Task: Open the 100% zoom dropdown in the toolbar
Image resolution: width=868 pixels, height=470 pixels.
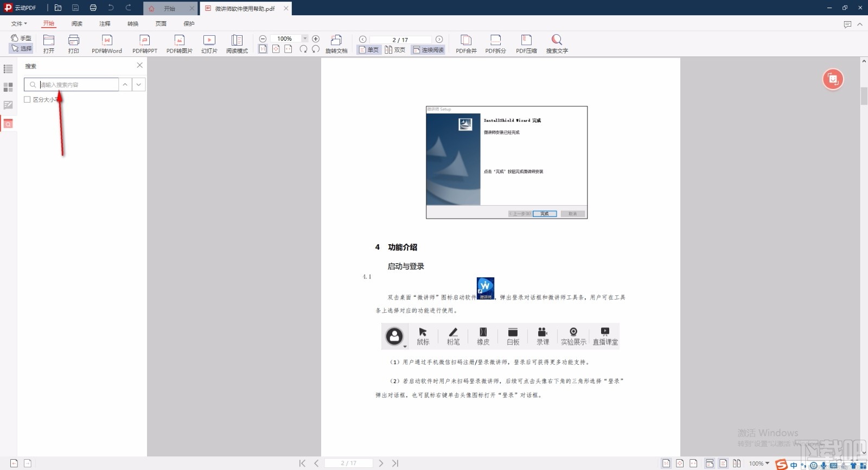Action: 305,39
